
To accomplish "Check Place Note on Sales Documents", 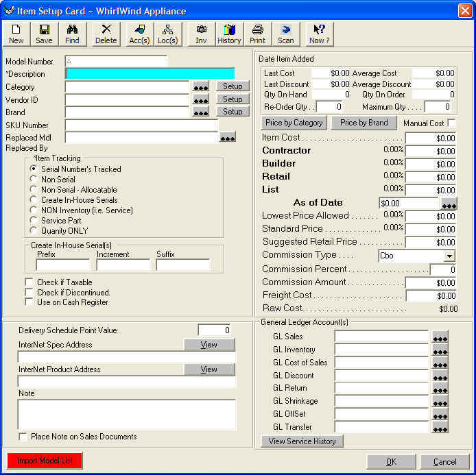I will pos(23,437).
